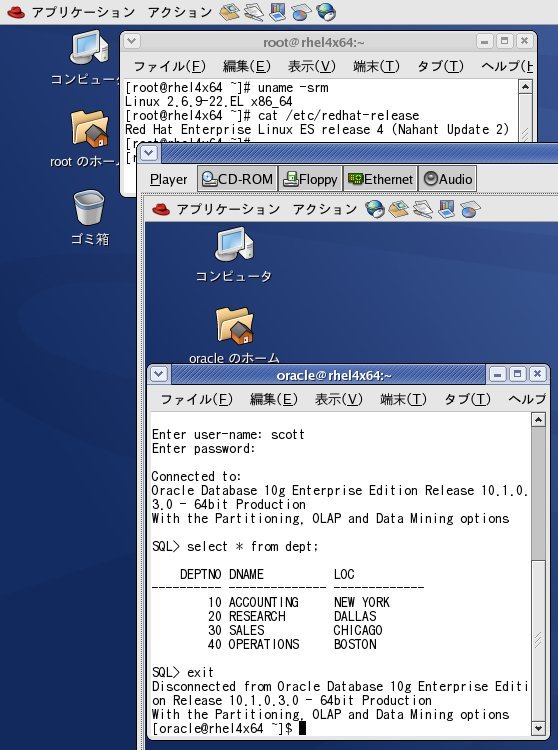Launch the spreadsheet chart icon in outer panel
This screenshot has width=558, height=750.
(301, 12)
